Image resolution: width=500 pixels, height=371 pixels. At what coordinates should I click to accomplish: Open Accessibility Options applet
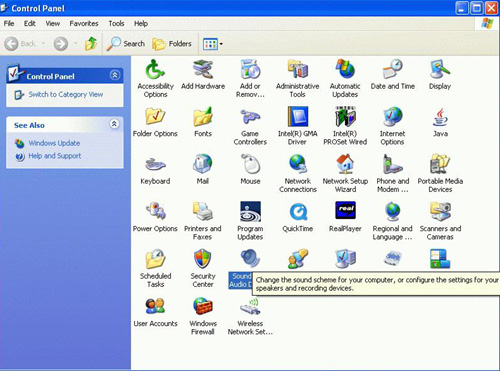[155, 70]
